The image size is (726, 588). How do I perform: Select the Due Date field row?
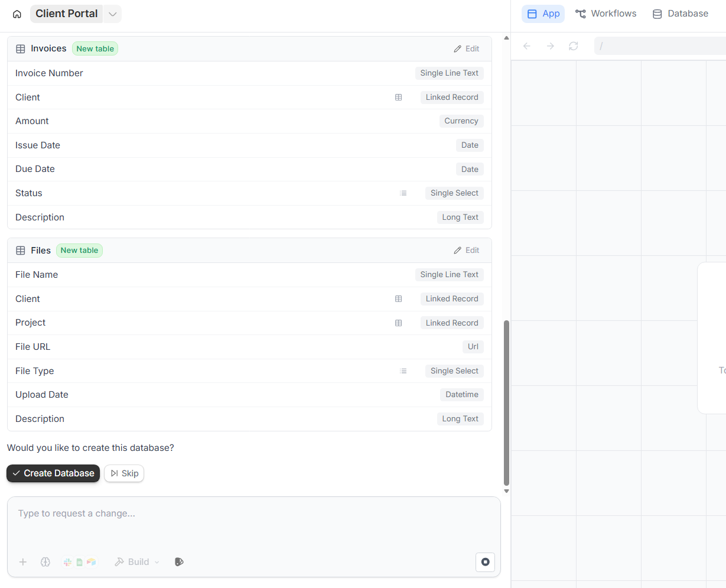click(x=249, y=169)
